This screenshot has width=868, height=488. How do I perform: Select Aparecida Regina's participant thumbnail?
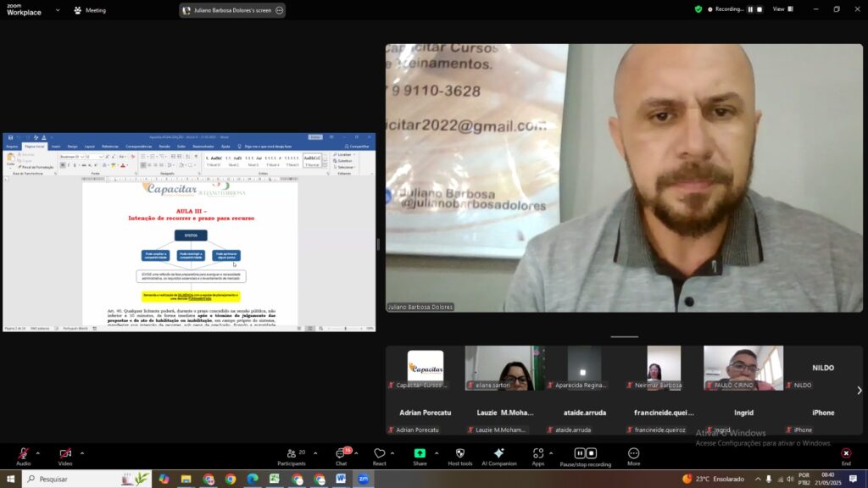pos(585,368)
